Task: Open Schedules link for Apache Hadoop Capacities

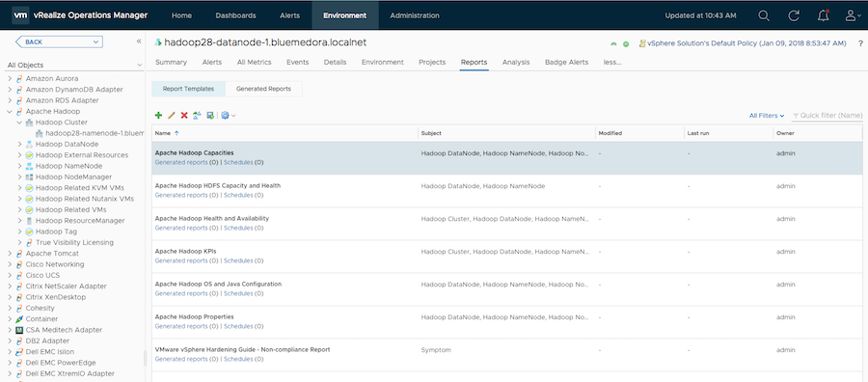Action: click(238, 163)
